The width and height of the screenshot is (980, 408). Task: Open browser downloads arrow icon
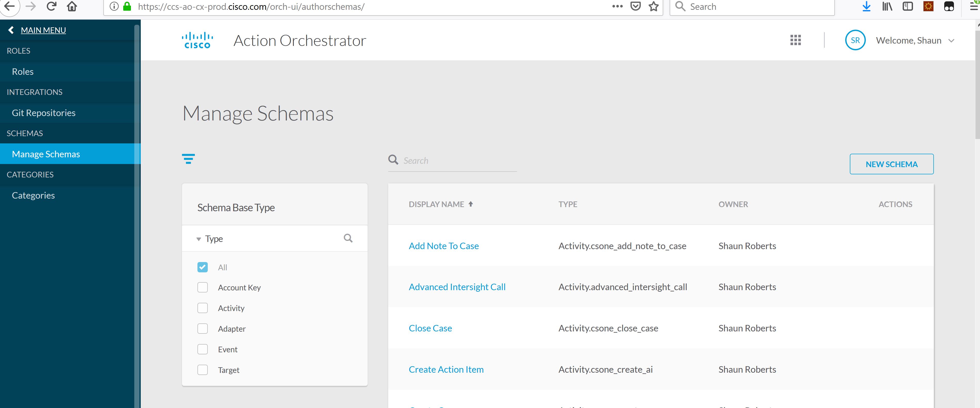click(x=866, y=6)
